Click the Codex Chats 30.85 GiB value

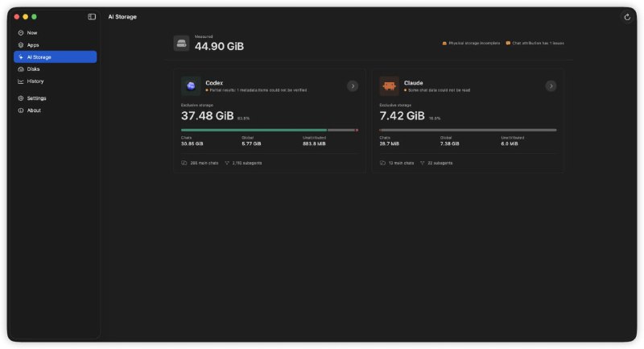[x=192, y=144]
